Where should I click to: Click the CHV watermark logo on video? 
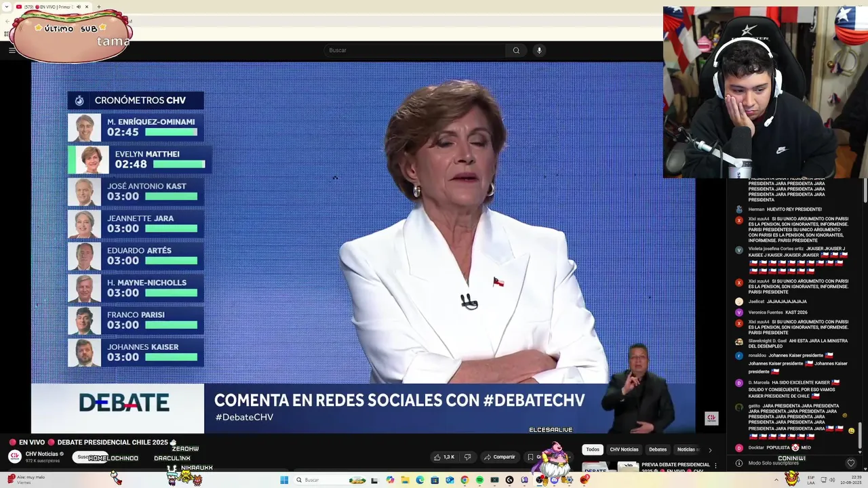(711, 418)
